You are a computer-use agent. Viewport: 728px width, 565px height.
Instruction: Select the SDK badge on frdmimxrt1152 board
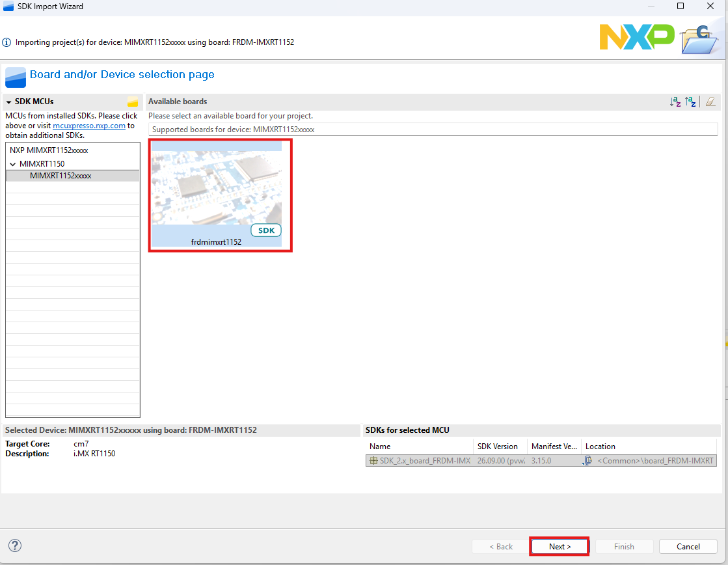[266, 230]
